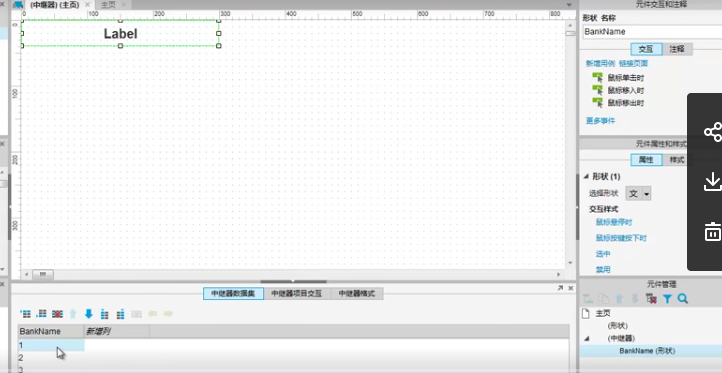Select dataset row 2 cell
Viewport: 722px width, 373px height.
coord(51,357)
